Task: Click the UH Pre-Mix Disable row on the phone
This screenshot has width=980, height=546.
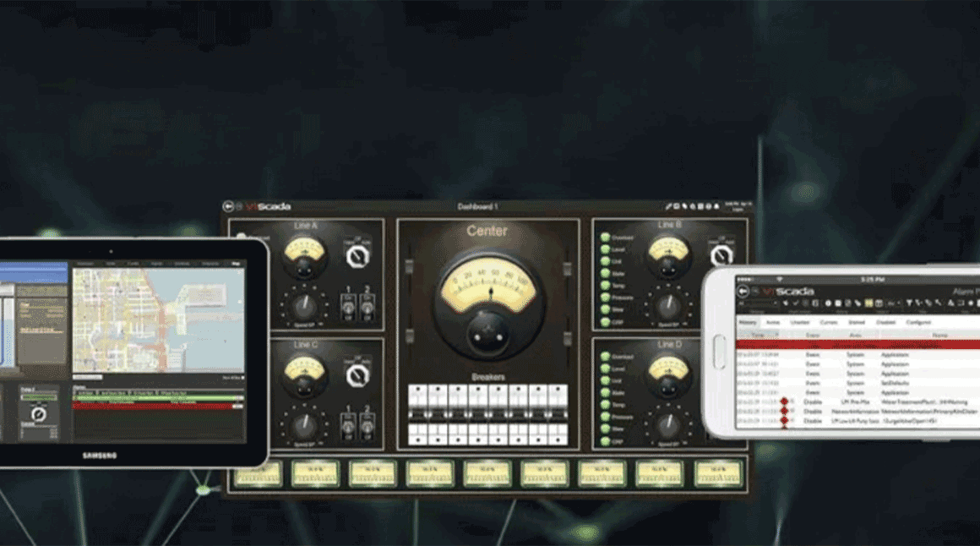Action: click(858, 402)
